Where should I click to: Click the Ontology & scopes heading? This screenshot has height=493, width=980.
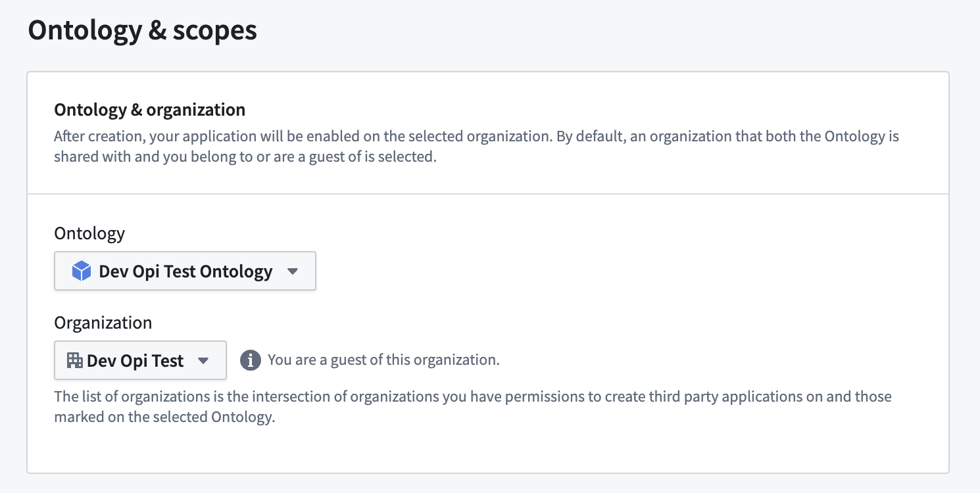pyautogui.click(x=142, y=30)
